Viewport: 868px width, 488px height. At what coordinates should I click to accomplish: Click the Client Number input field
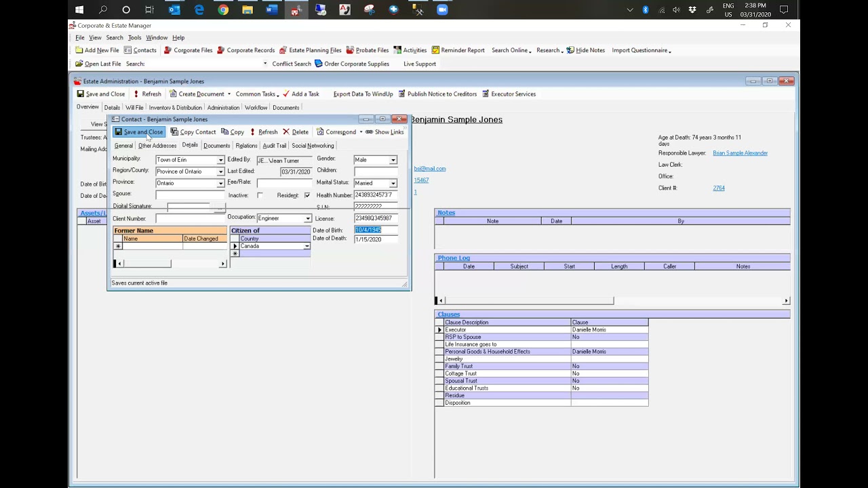[x=190, y=219]
